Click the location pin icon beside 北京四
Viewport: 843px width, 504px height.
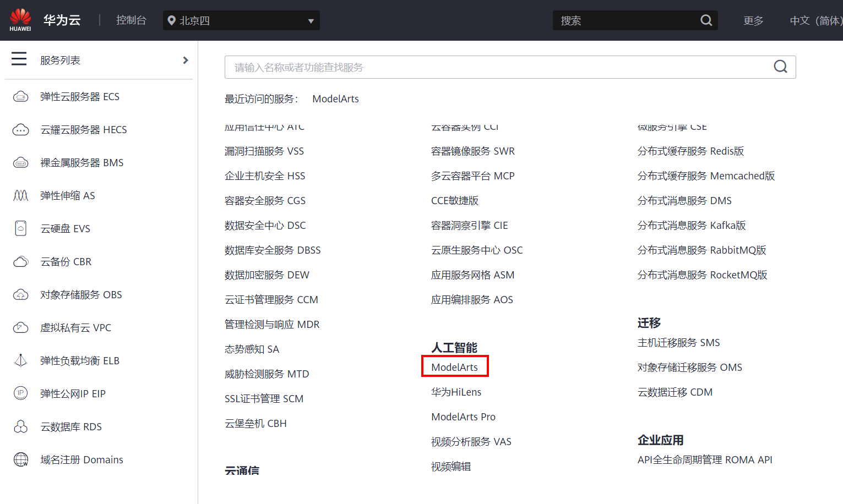tap(172, 20)
